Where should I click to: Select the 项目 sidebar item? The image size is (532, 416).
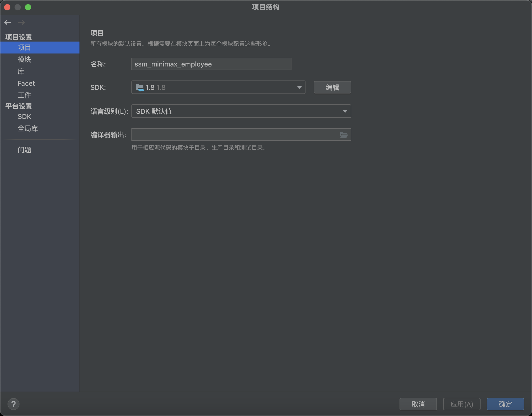tap(24, 48)
